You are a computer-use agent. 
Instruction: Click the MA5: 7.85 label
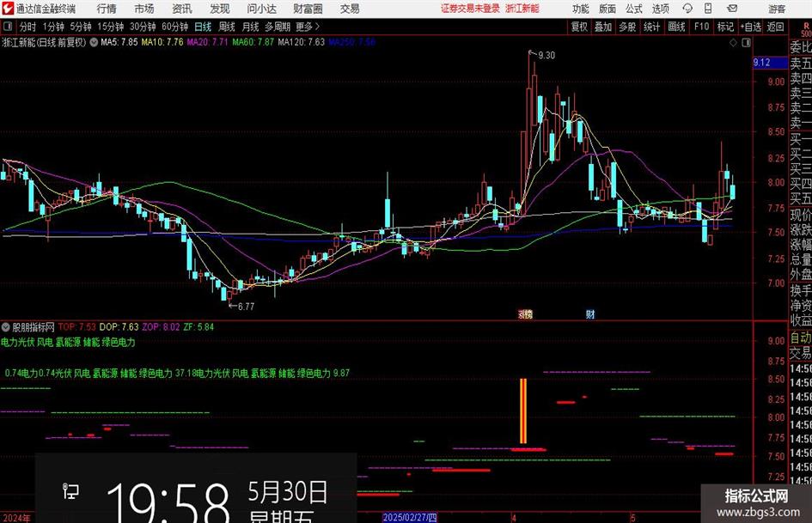(119, 42)
